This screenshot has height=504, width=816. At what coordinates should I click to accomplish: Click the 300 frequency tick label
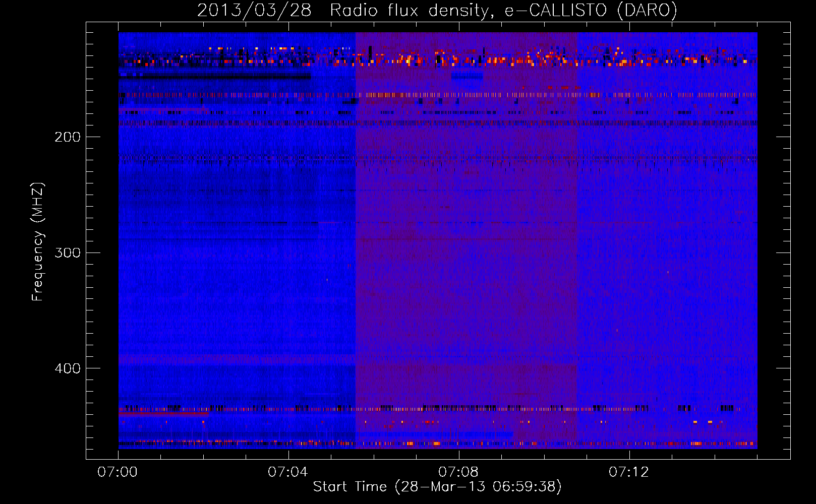(x=68, y=253)
